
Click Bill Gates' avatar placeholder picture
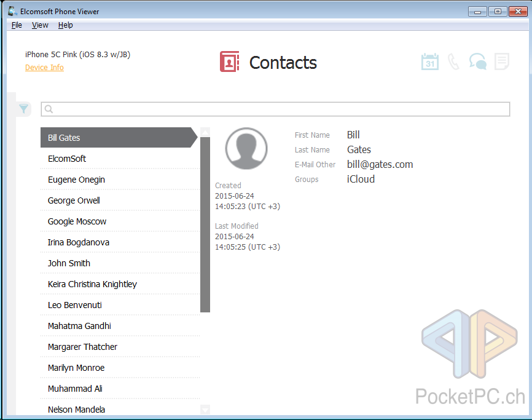point(246,149)
